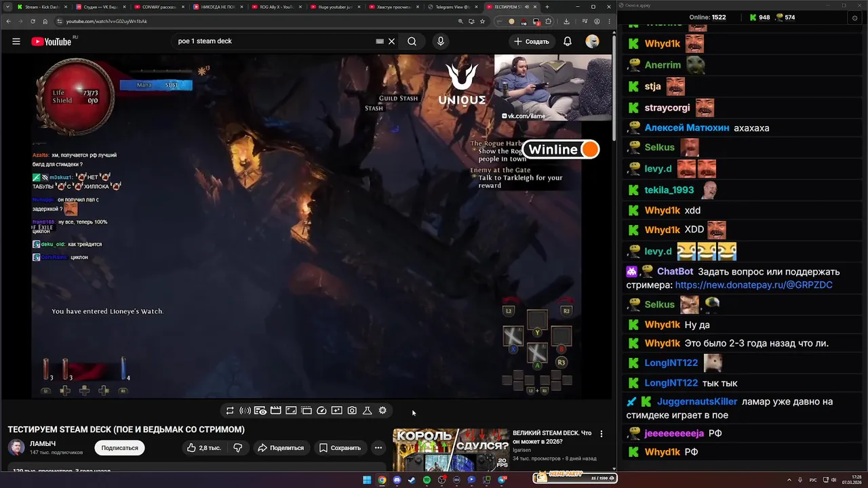This screenshot has height=488, width=868.
Task: Open chat window settings icon
Action: pyautogui.click(x=854, y=18)
